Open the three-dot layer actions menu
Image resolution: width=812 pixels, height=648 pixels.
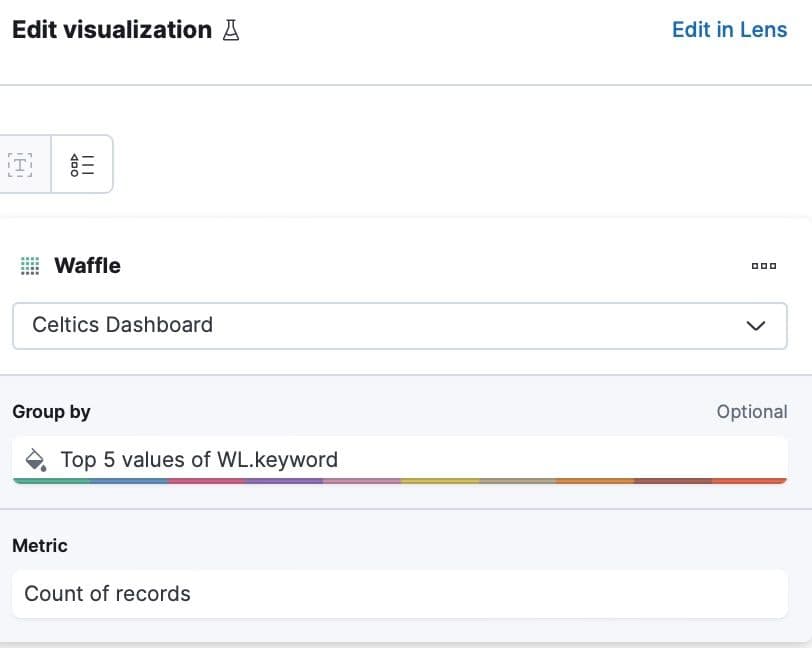pos(763,266)
